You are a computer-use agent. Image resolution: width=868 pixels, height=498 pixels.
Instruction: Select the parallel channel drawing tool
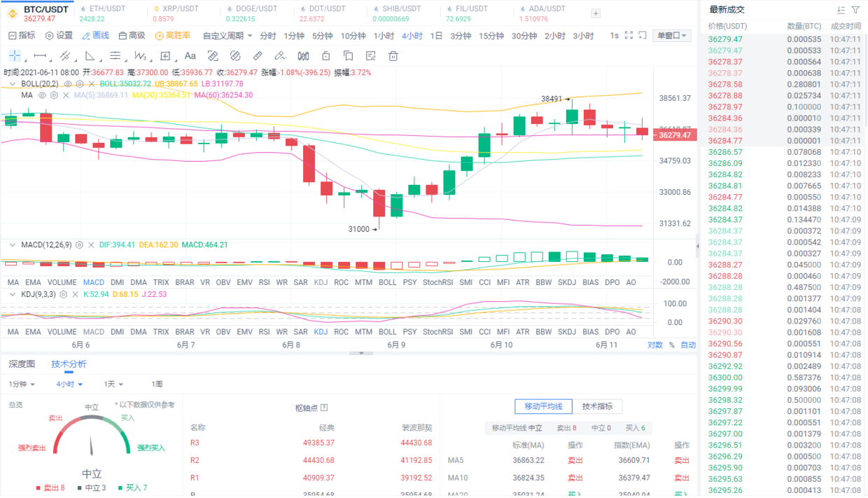point(65,56)
